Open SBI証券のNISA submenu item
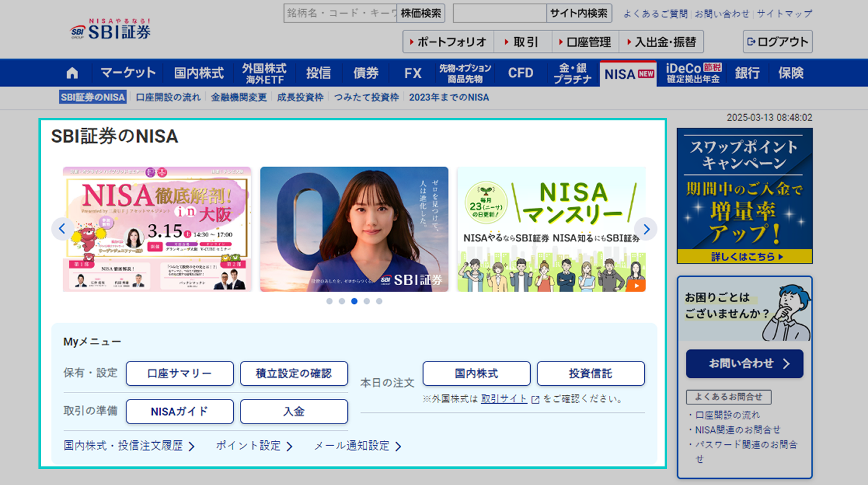Screen dimensions: 868x485 93,97
